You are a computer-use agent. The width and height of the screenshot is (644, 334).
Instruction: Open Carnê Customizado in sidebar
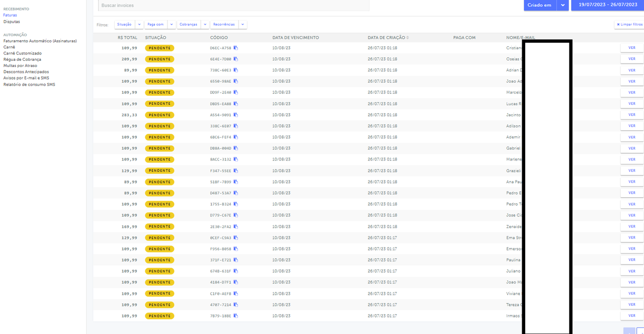pyautogui.click(x=23, y=53)
